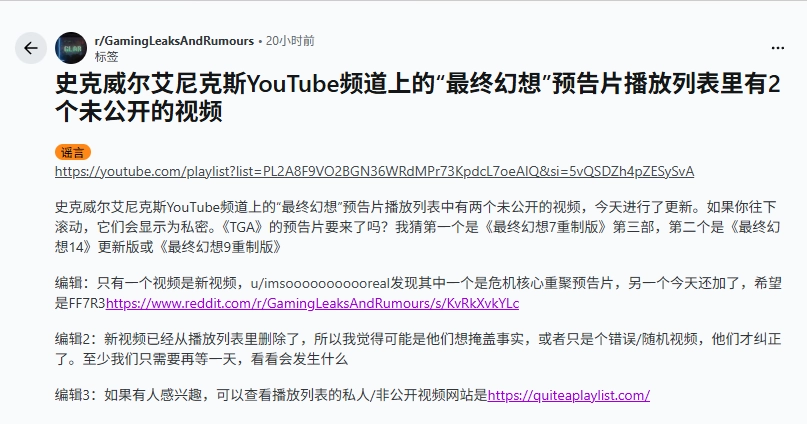Open the reddit.com GamingLeaksAndRumours KvRkXvkYLc link
807x424 pixels.
(x=312, y=303)
